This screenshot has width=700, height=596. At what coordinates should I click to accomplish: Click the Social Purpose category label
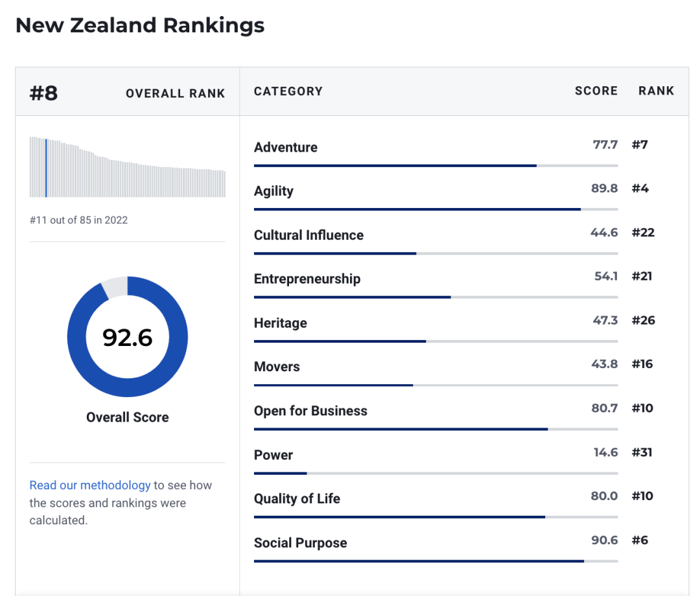click(x=300, y=543)
